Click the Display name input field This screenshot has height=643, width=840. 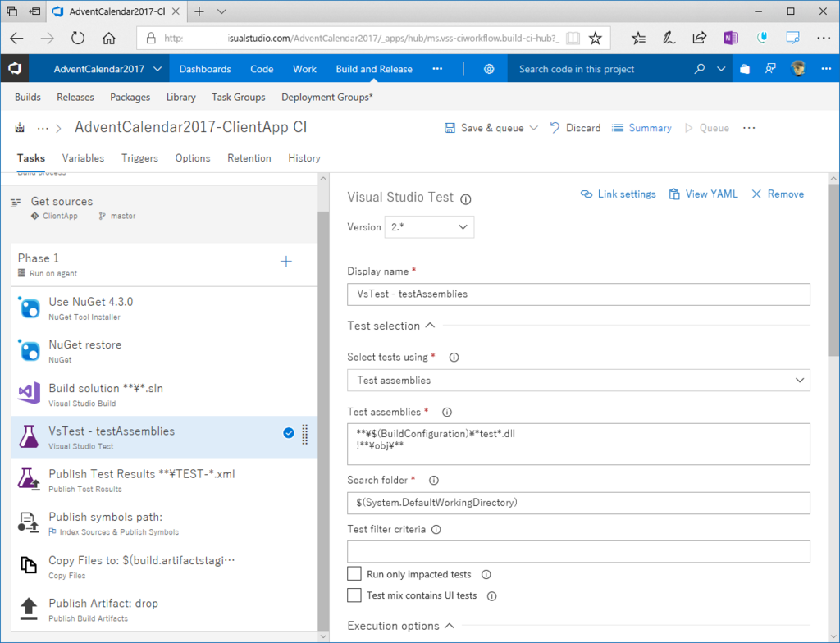[x=578, y=294]
